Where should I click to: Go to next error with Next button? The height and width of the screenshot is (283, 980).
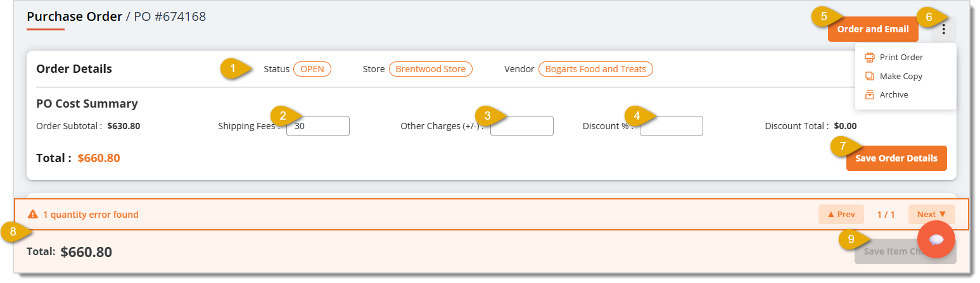click(931, 215)
